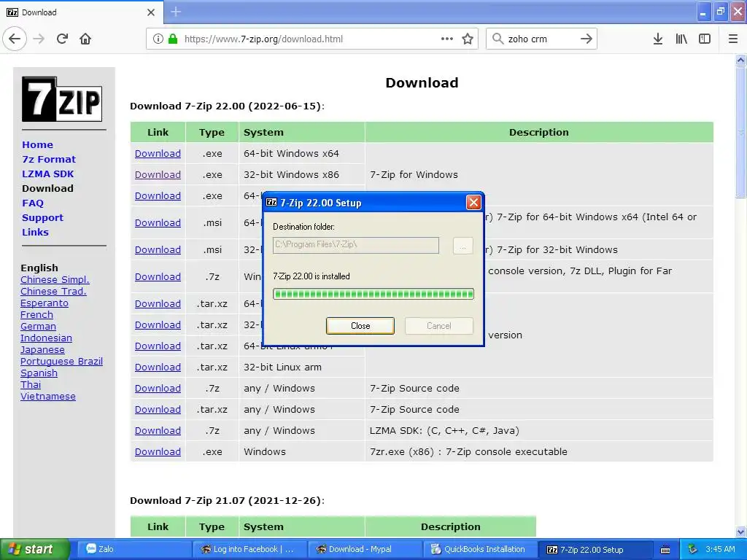Click the Close button in Setup dialog
The height and width of the screenshot is (560, 747).
tap(360, 326)
